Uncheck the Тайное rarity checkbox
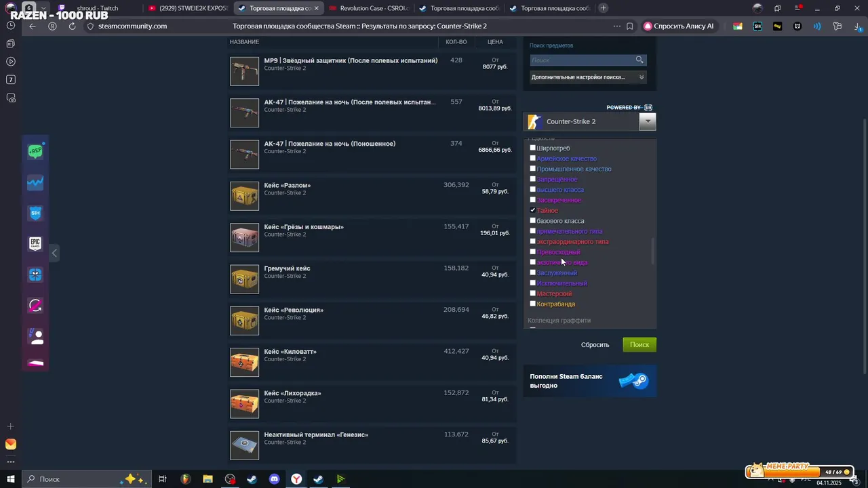The height and width of the screenshot is (488, 868). pyautogui.click(x=532, y=210)
